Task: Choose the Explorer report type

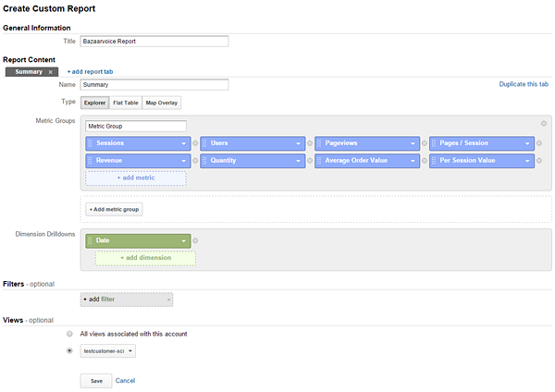Action: 95,103
